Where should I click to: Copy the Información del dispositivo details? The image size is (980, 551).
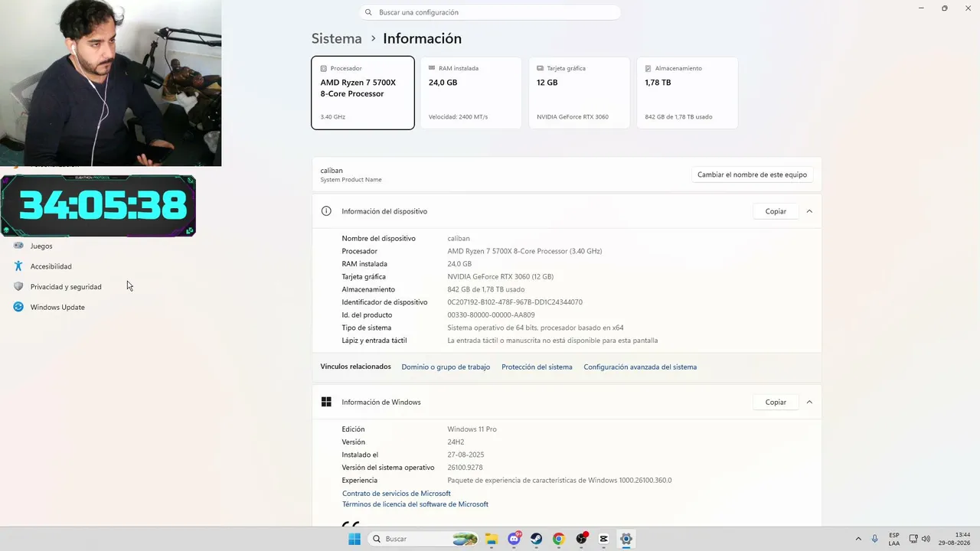(x=776, y=211)
